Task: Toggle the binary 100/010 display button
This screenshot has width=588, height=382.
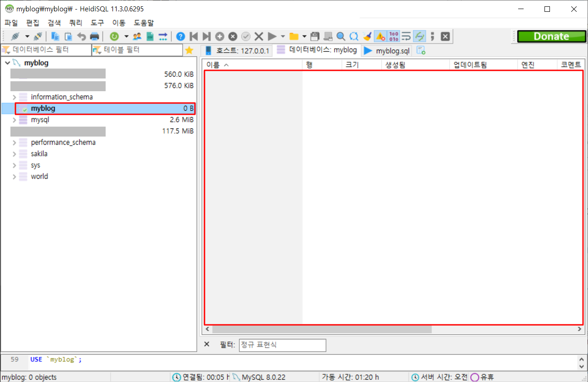Action: [x=394, y=36]
